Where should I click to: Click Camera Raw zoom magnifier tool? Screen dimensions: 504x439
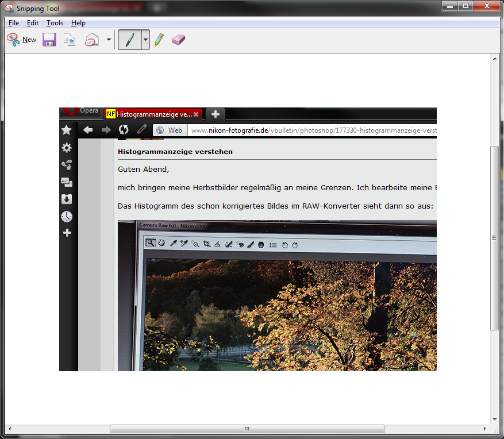pos(150,242)
